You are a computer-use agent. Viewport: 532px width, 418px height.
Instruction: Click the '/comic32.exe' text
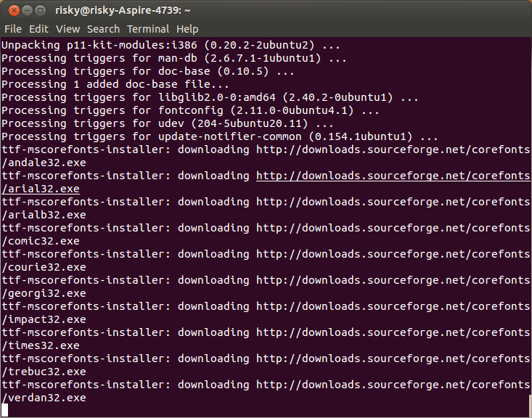click(x=41, y=241)
